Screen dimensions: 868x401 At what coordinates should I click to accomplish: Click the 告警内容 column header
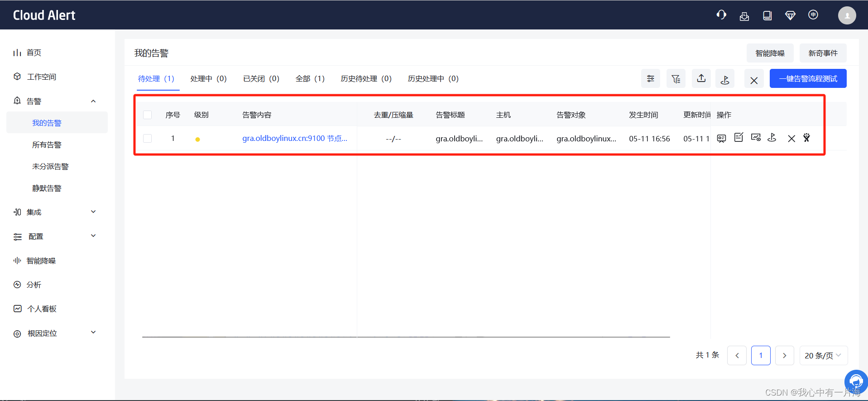point(257,115)
